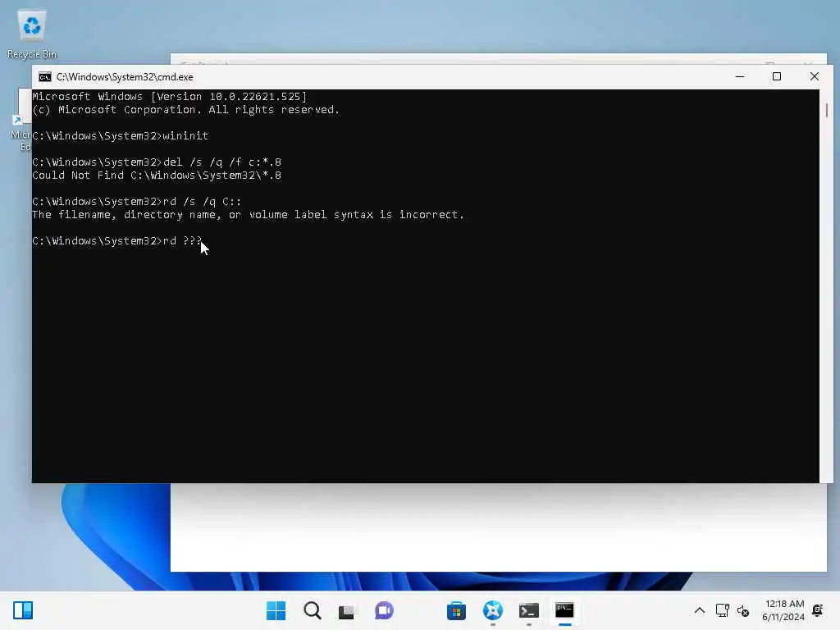Viewport: 840px width, 630px height.
Task: Click the Microsoft Windows version line
Action: [x=169, y=97]
